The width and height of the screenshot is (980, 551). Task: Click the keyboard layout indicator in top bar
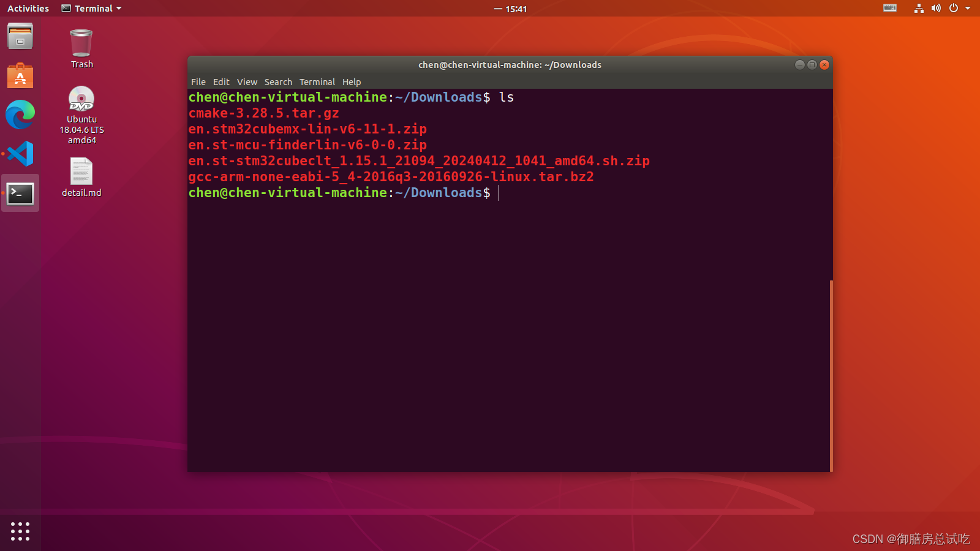click(x=889, y=9)
